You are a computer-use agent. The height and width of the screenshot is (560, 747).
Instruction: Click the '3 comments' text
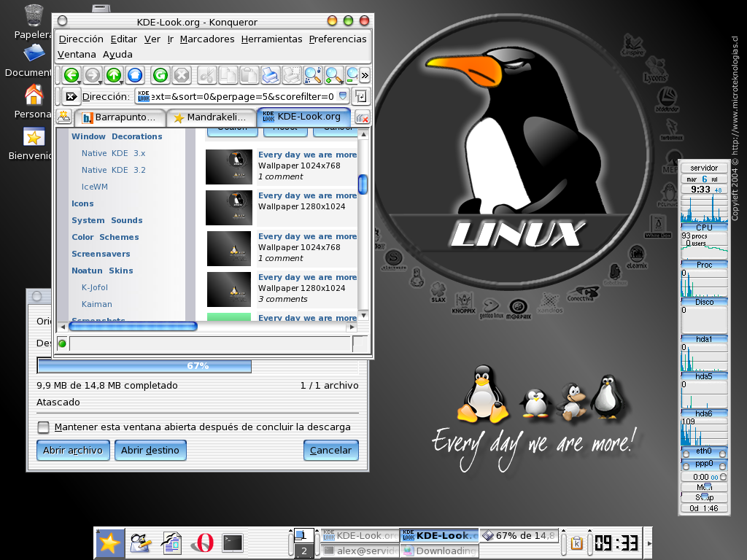click(x=283, y=299)
